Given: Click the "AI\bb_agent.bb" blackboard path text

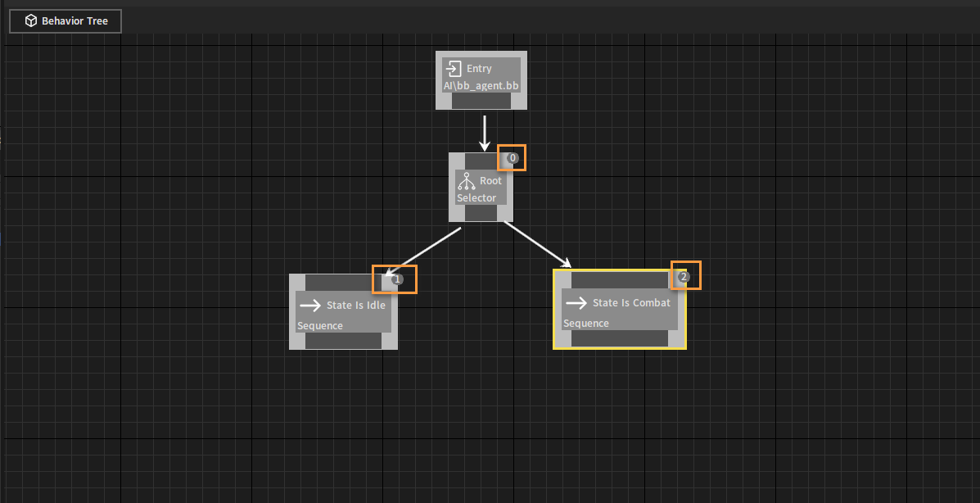Looking at the screenshot, I should tap(481, 86).
